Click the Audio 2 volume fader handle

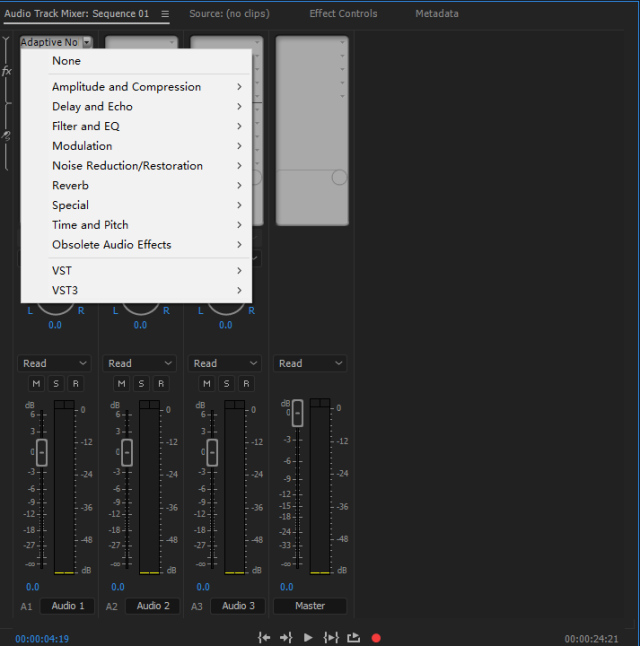coord(127,452)
